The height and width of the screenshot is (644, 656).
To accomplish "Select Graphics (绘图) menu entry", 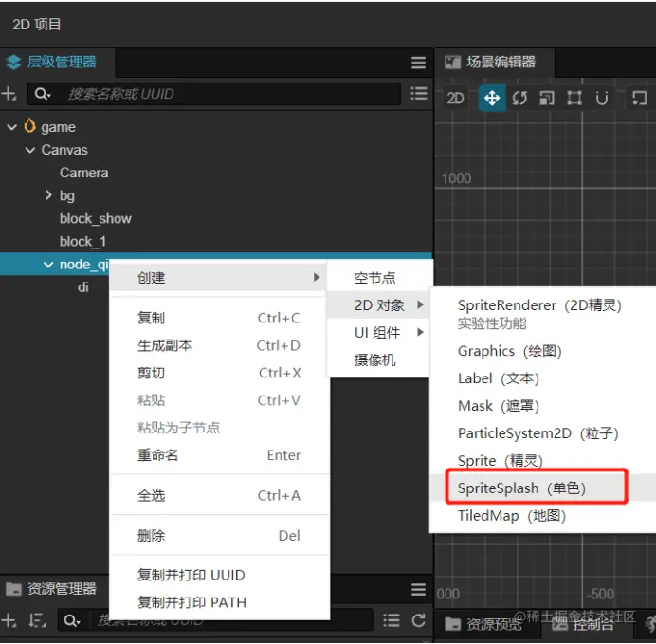I will tap(543, 351).
